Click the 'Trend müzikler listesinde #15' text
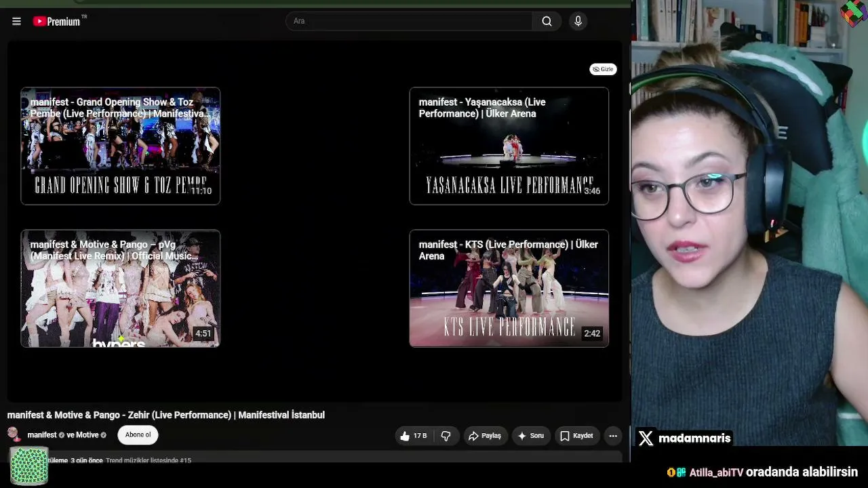This screenshot has width=868, height=488. point(149,461)
